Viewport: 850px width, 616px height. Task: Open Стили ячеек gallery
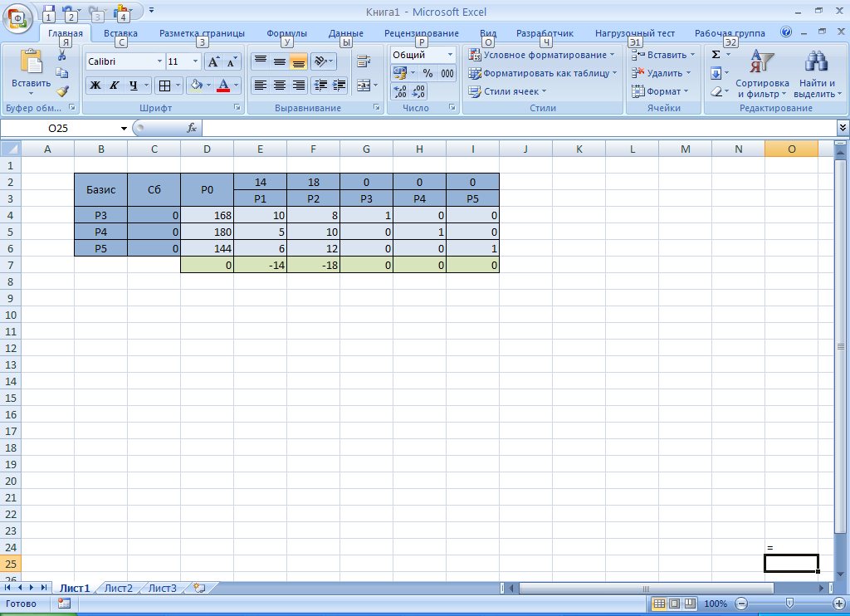click(507, 91)
